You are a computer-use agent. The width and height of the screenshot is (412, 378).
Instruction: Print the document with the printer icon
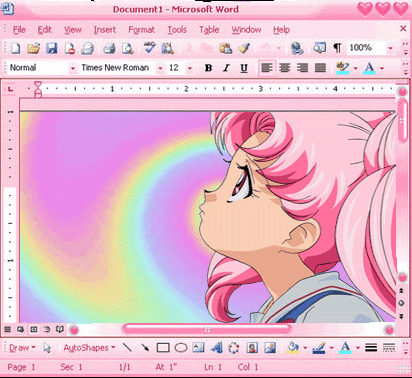(109, 49)
